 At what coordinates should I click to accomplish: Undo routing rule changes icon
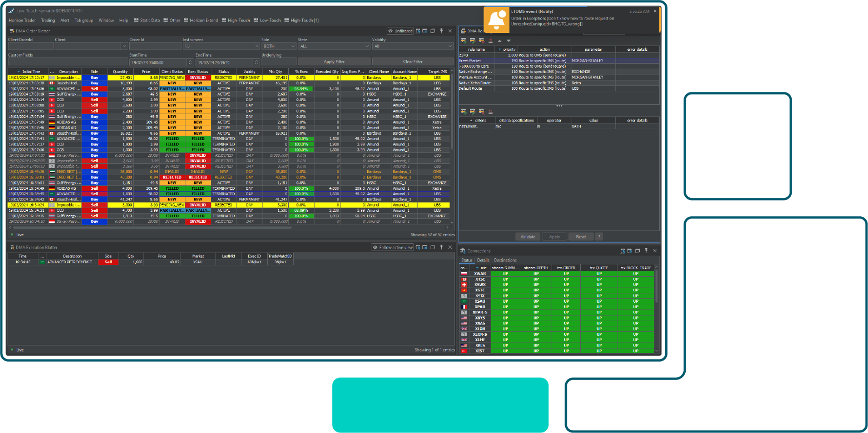(491, 41)
